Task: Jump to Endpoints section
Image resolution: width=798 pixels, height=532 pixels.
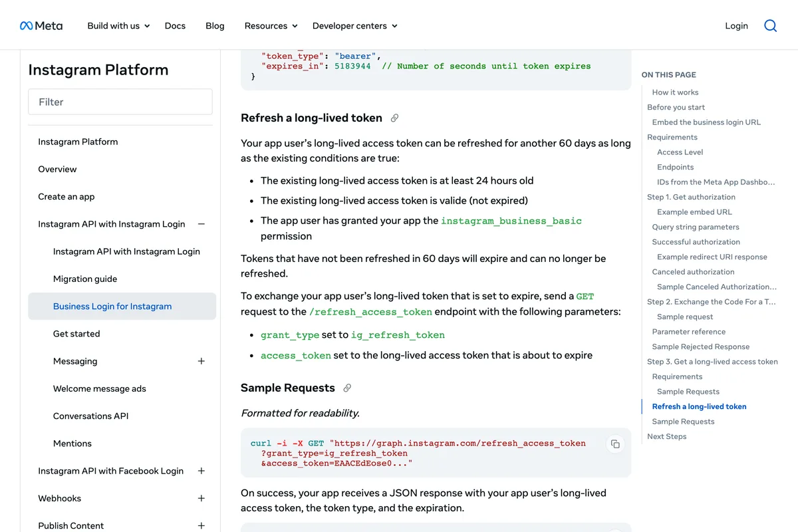Action: click(x=675, y=167)
